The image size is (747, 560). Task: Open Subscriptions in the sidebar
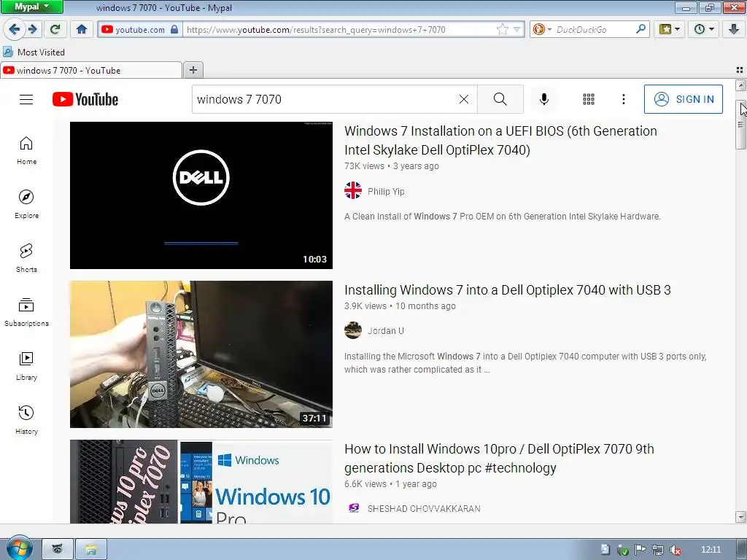[26, 312]
